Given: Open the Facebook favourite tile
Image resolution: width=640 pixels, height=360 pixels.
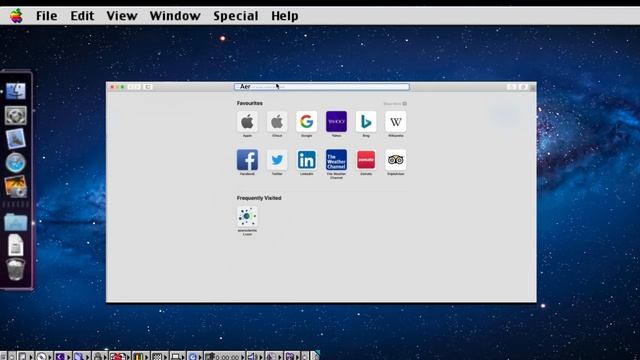Looking at the screenshot, I should click(247, 160).
